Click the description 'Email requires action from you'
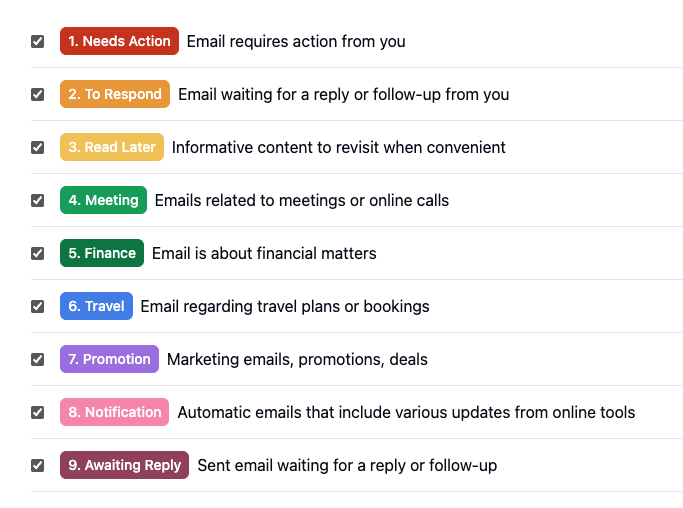Viewport: 683px width, 508px height. (296, 41)
